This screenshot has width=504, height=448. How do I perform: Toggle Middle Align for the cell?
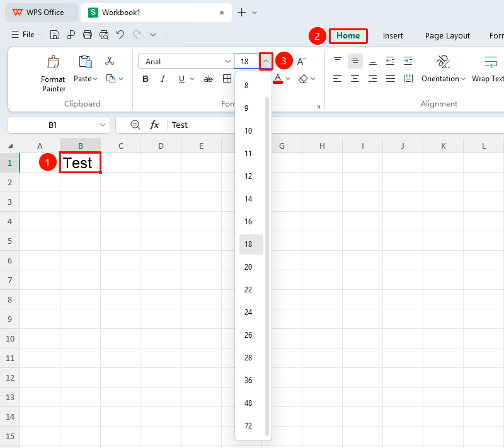pyautogui.click(x=355, y=60)
